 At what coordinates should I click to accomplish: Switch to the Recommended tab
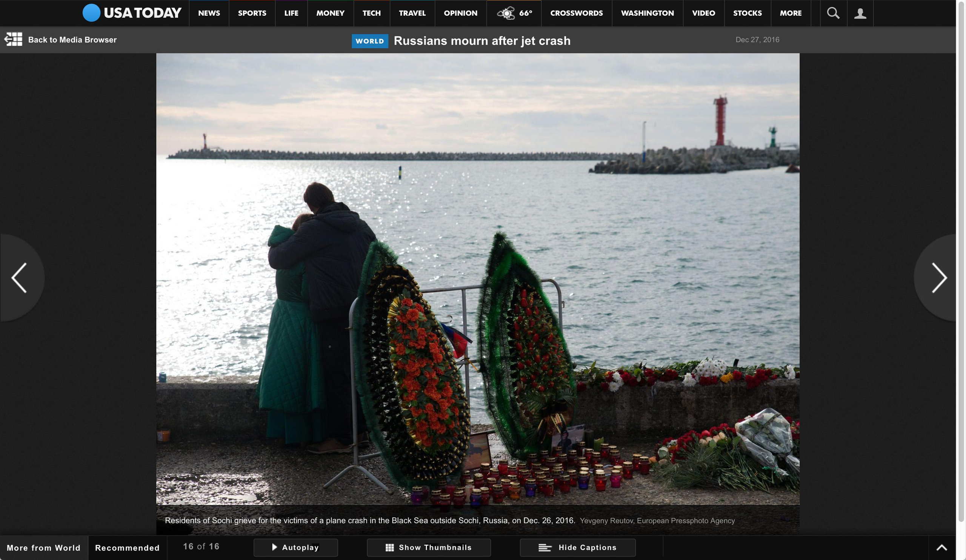(x=127, y=548)
